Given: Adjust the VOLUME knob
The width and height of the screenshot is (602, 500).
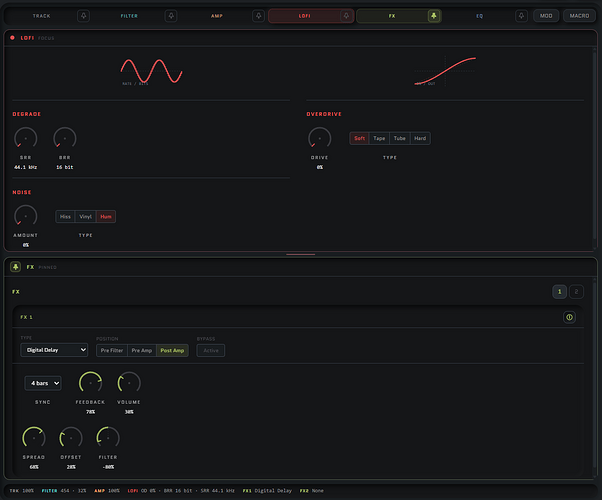Looking at the screenshot, I should pos(129,383).
